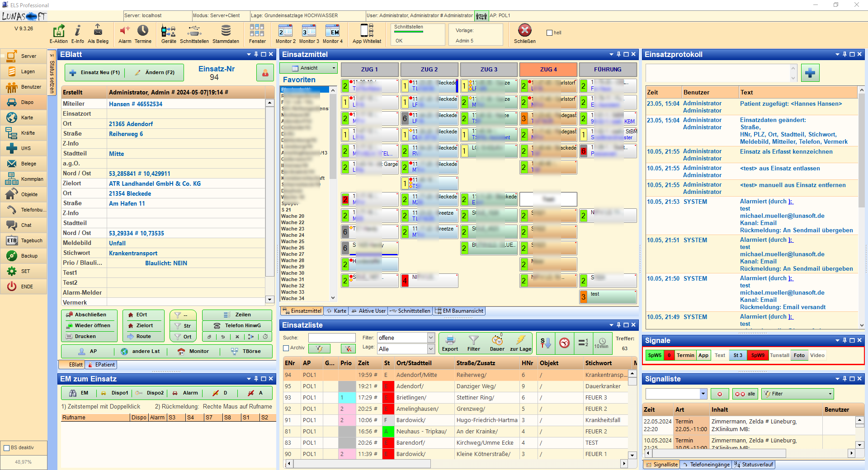The height and width of the screenshot is (470, 868).
Task: Click the Schließen red X icon
Action: tap(524, 31)
